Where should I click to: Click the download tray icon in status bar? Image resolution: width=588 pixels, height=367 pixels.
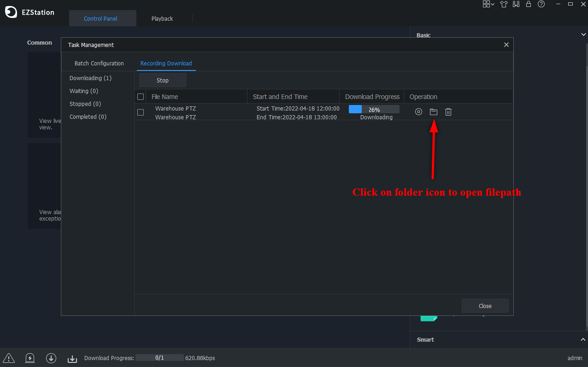pos(72,358)
